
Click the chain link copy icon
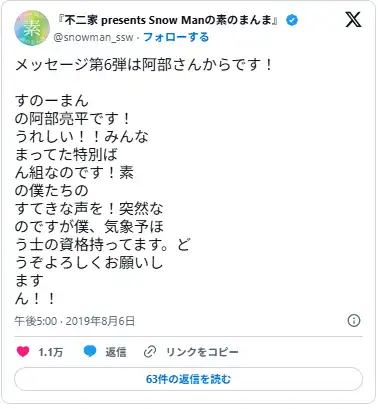150,352
